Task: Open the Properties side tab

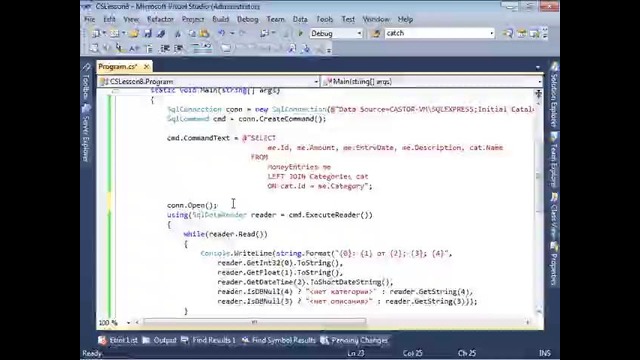Action: 554,264
